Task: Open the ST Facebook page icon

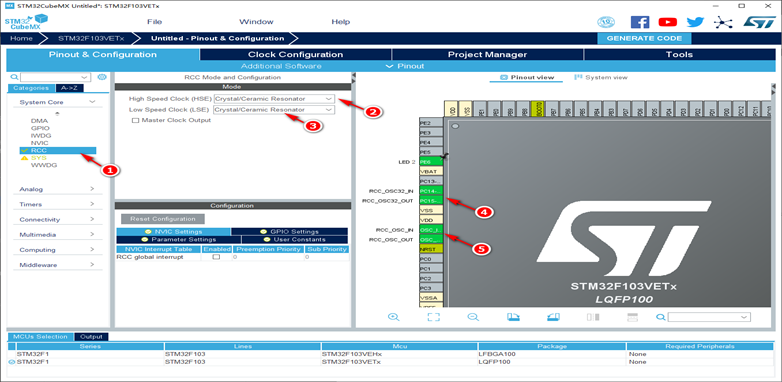Action: (640, 22)
